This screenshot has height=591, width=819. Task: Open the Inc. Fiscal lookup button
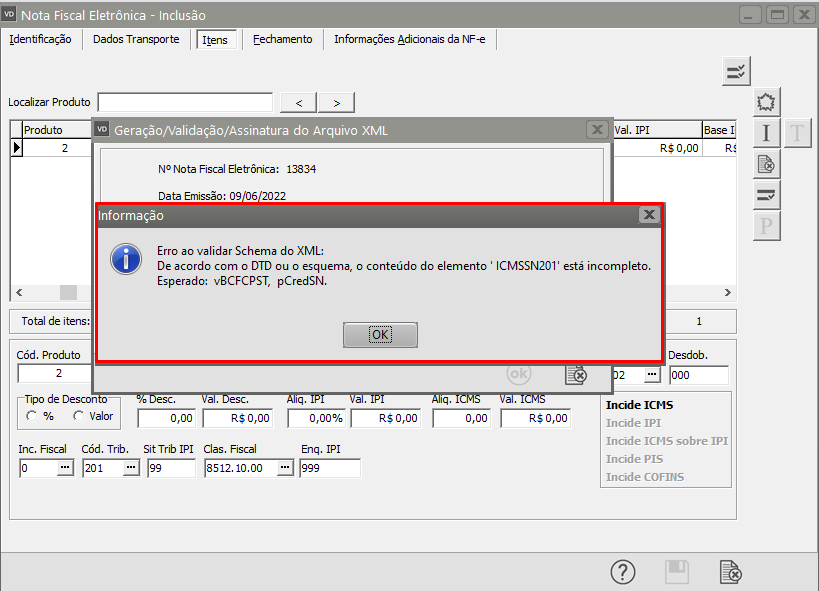pyautogui.click(x=65, y=468)
